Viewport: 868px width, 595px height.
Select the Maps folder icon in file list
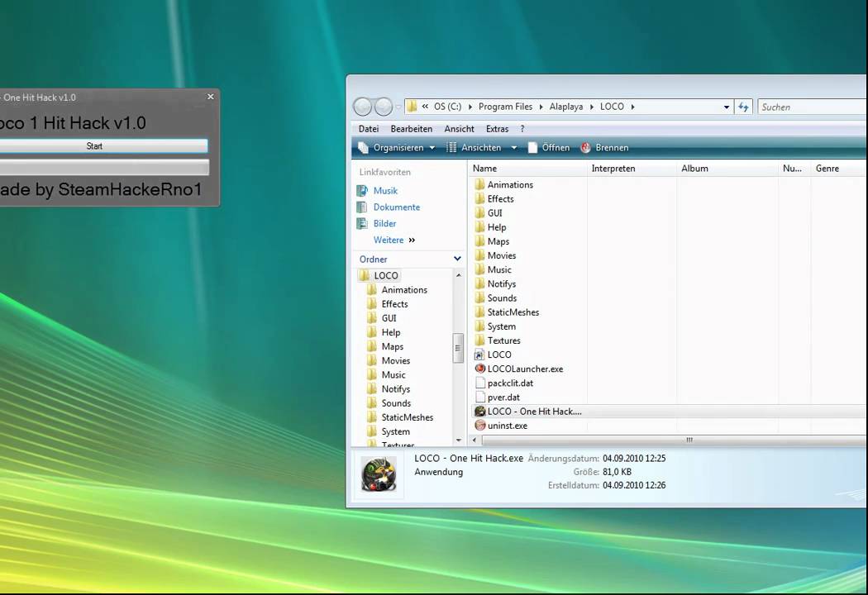pos(480,241)
